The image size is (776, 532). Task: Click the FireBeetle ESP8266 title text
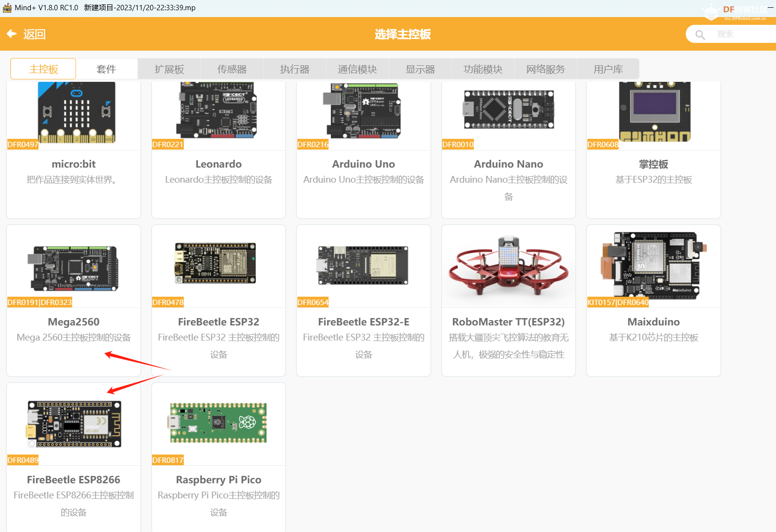[74, 480]
